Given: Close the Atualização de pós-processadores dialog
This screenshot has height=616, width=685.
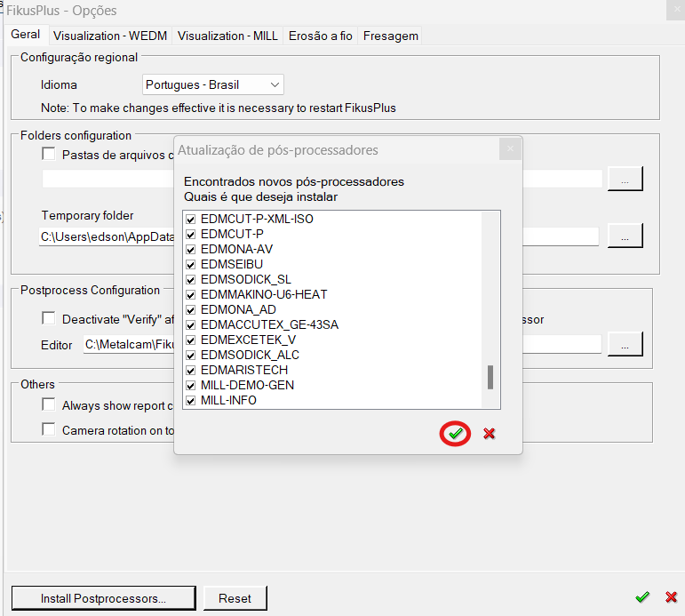Looking at the screenshot, I should [508, 149].
